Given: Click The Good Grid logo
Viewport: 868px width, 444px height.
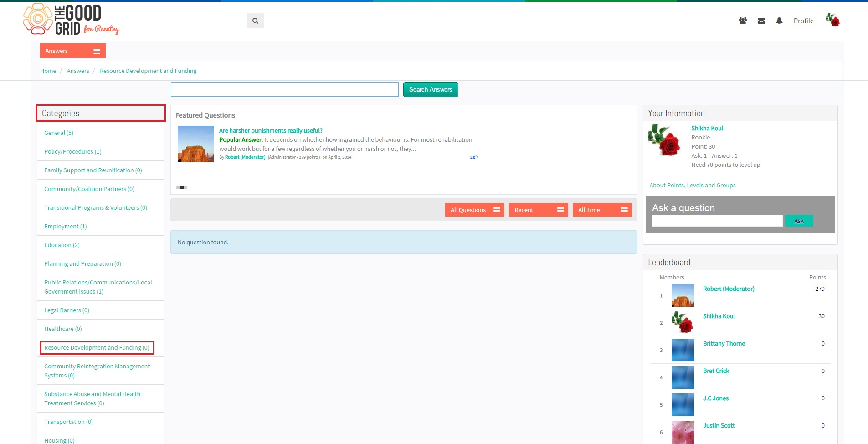Looking at the screenshot, I should coord(71,19).
